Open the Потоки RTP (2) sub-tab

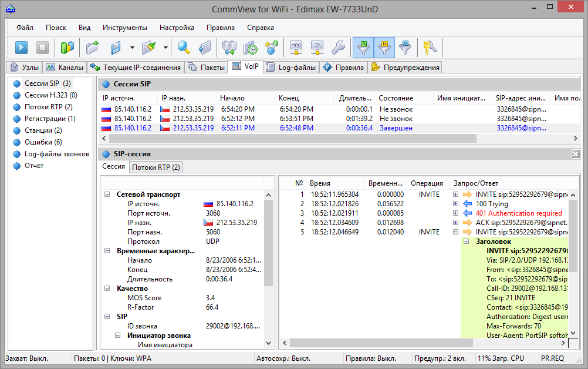click(156, 167)
